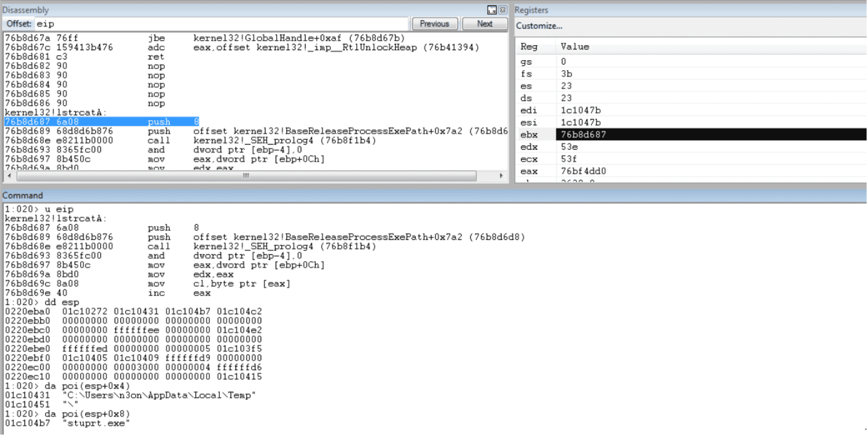The width and height of the screenshot is (868, 436).
Task: Click the ret instruction line in Disassembly
Action: click(156, 57)
